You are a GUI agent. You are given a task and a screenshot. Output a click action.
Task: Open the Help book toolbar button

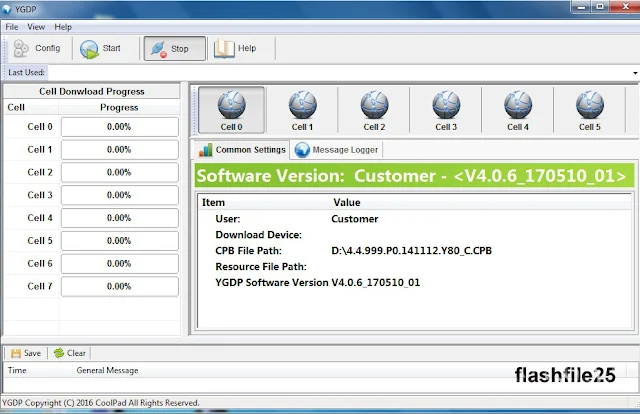pos(235,49)
